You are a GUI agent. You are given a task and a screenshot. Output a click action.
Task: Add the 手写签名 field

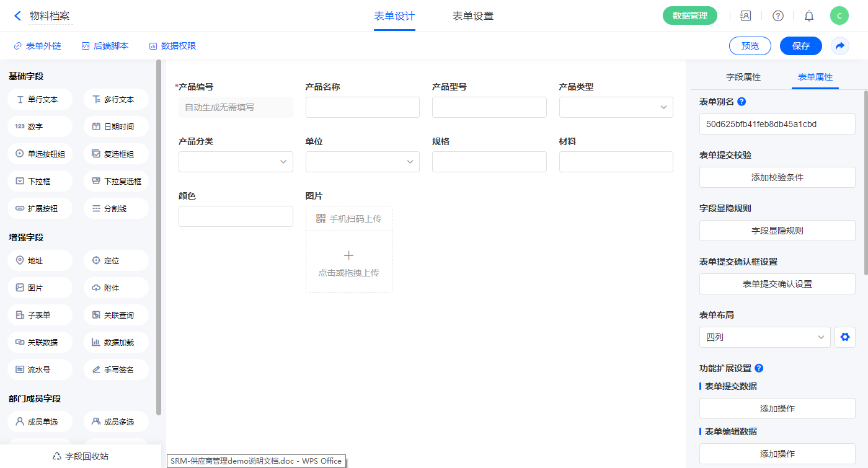(x=116, y=369)
